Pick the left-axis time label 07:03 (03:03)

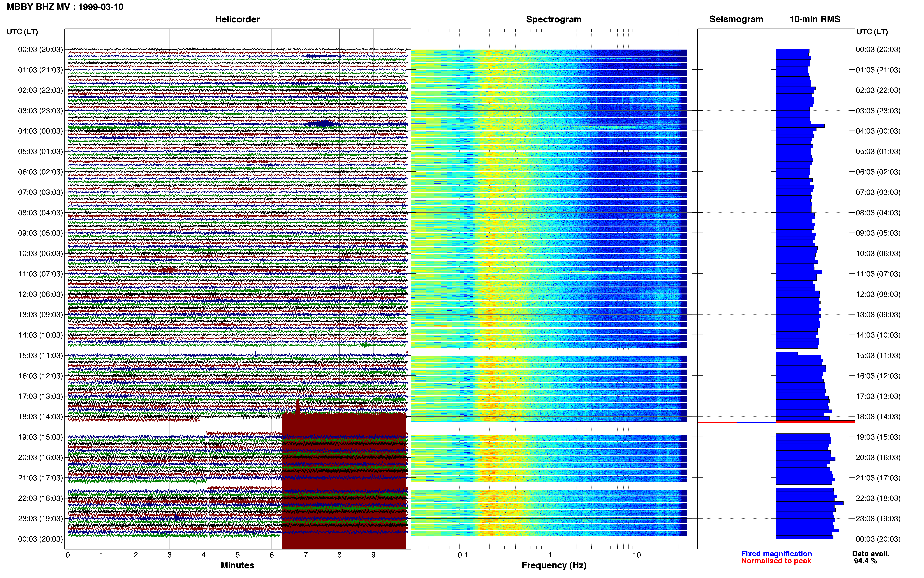click(41, 192)
